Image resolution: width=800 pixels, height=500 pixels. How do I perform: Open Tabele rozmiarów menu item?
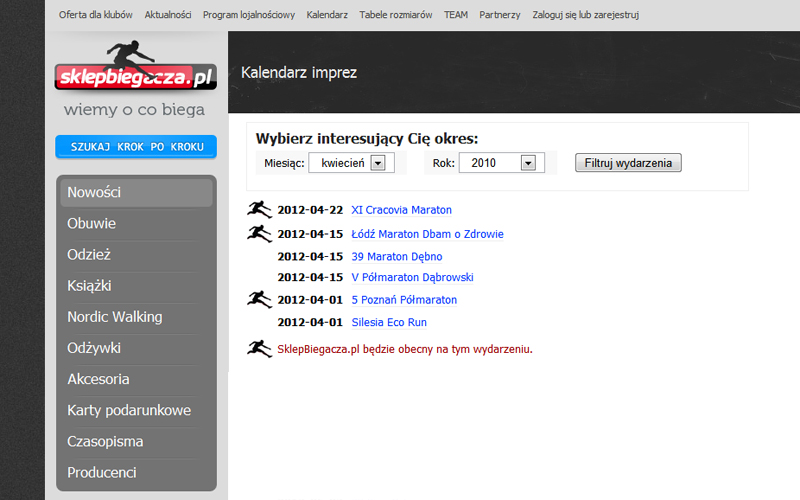pyautogui.click(x=396, y=15)
